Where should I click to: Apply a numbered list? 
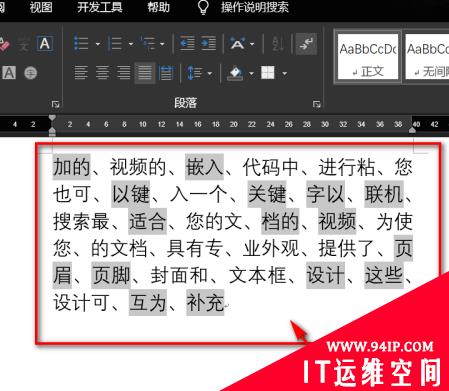tap(115, 43)
